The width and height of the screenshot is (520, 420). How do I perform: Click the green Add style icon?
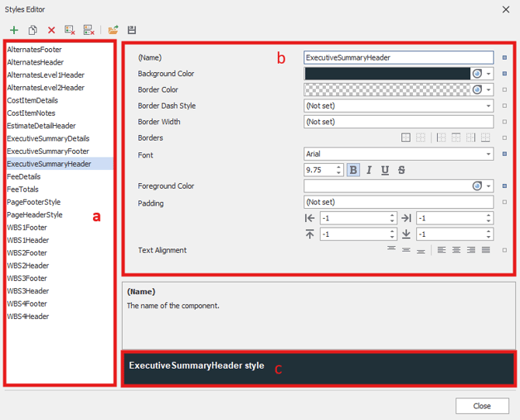point(14,30)
